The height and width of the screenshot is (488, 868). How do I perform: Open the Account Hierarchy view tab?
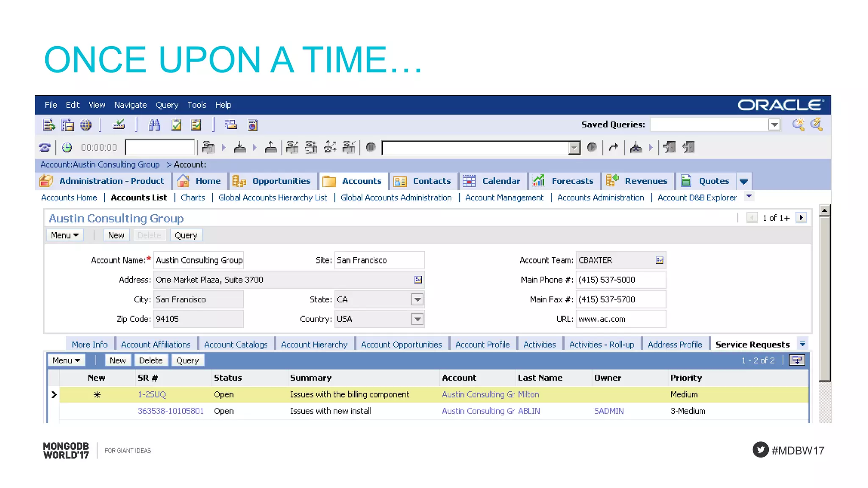314,345
